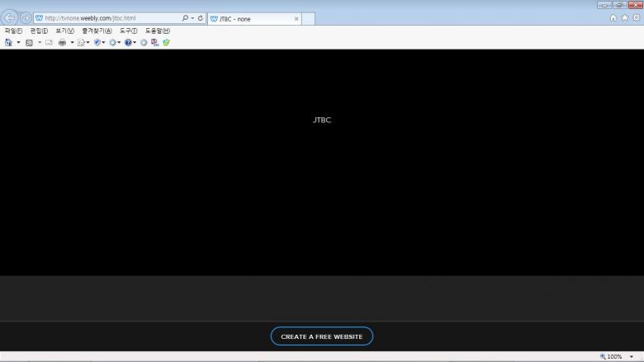Open the 도구(T) menu
The width and height of the screenshot is (644, 362).
128,31
